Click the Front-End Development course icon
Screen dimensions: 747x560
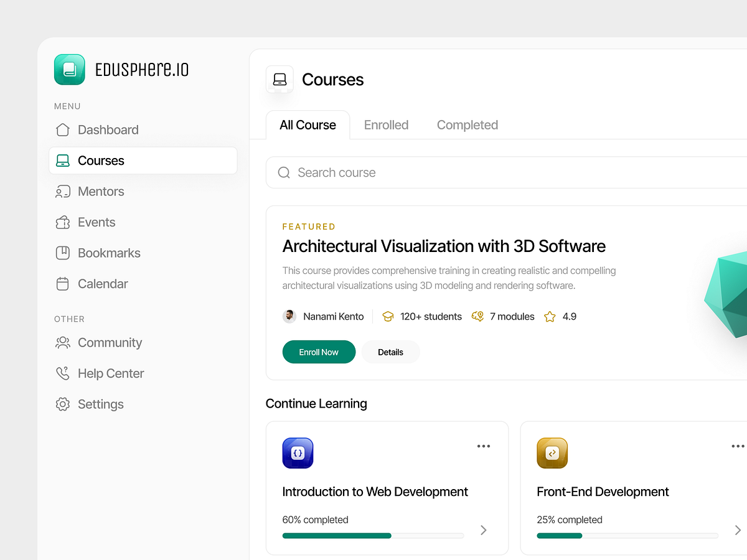[552, 453]
